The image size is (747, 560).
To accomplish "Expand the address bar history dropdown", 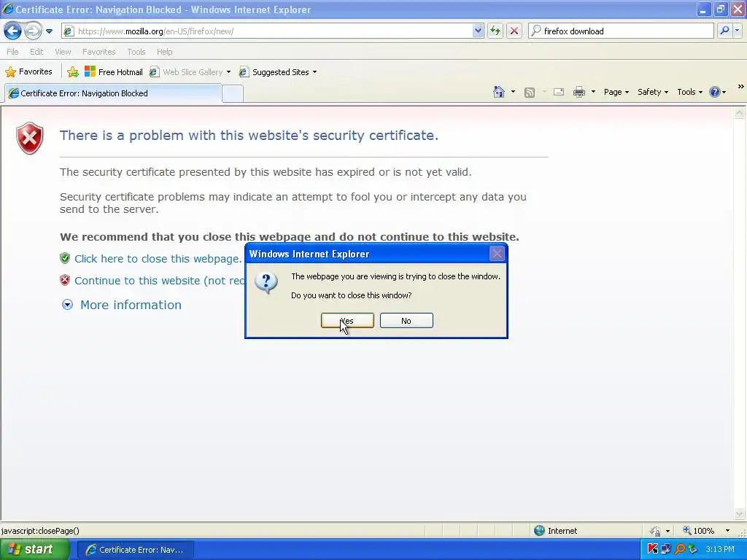I will (478, 31).
